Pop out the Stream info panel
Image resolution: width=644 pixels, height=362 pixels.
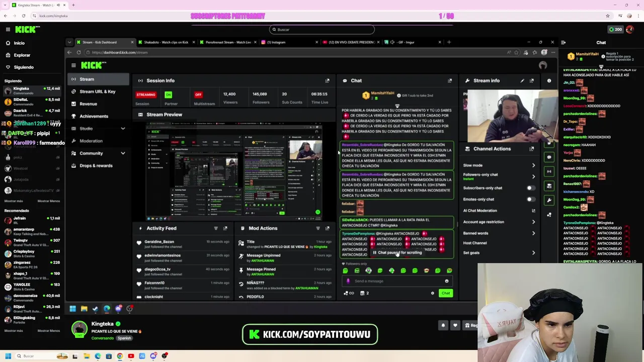click(x=532, y=80)
